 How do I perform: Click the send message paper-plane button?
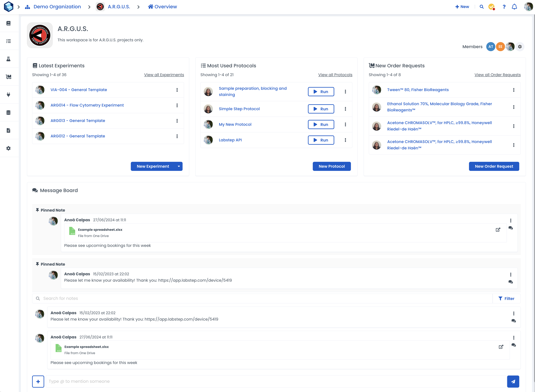click(513, 382)
